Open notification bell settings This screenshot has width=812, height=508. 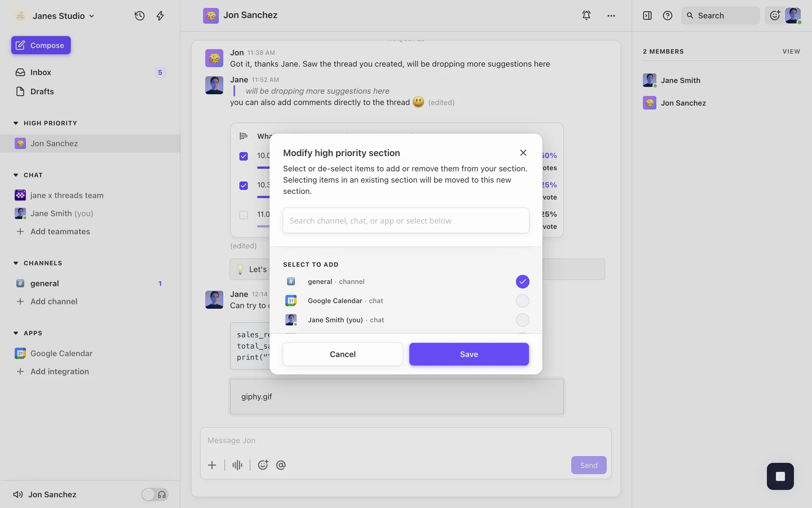[x=586, y=15]
